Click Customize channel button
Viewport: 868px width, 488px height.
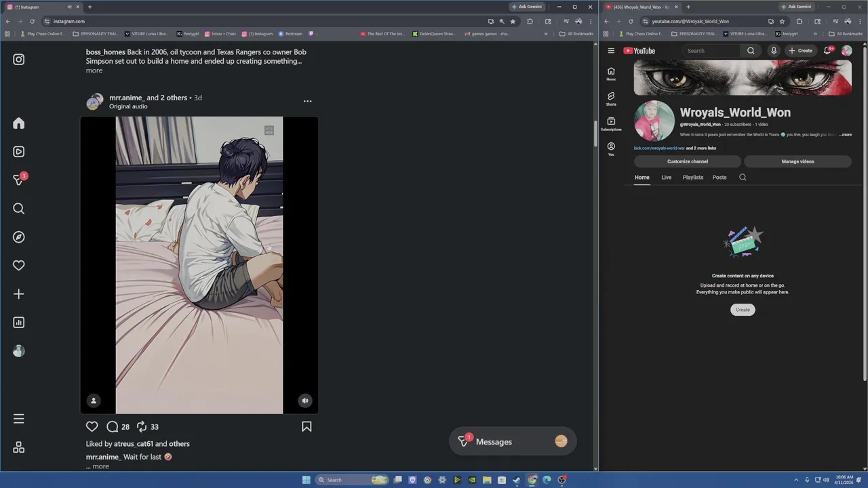point(688,161)
